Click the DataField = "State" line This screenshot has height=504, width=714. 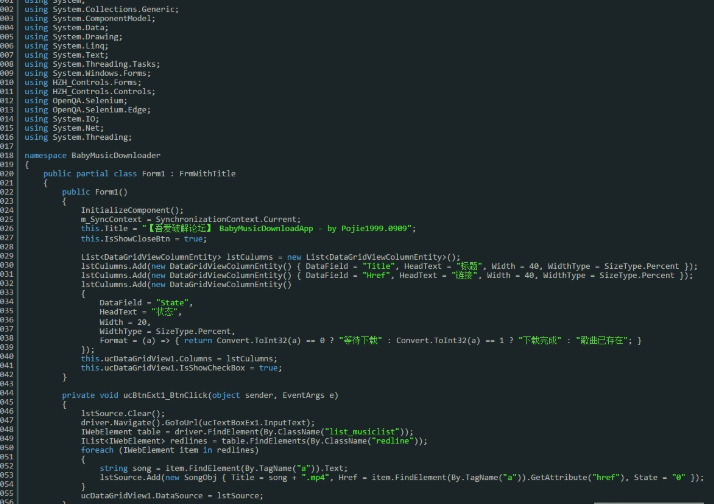point(146,302)
